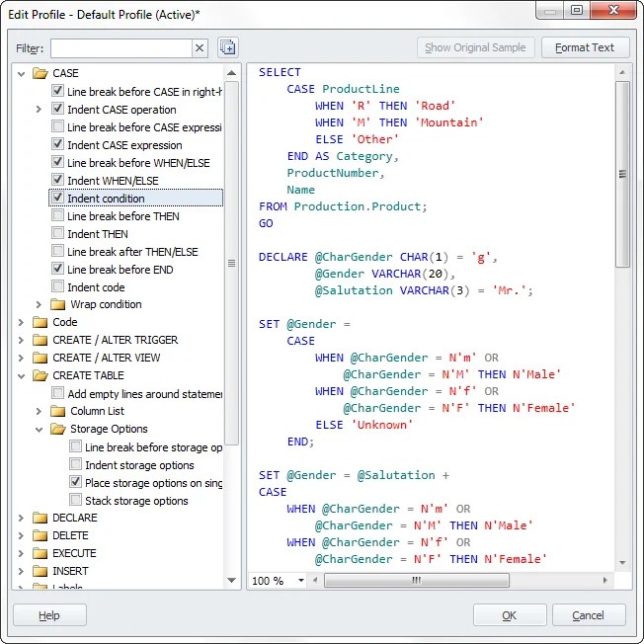The width and height of the screenshot is (644, 644).
Task: Uncheck Indent CASE expression checkbox
Action: (x=58, y=144)
